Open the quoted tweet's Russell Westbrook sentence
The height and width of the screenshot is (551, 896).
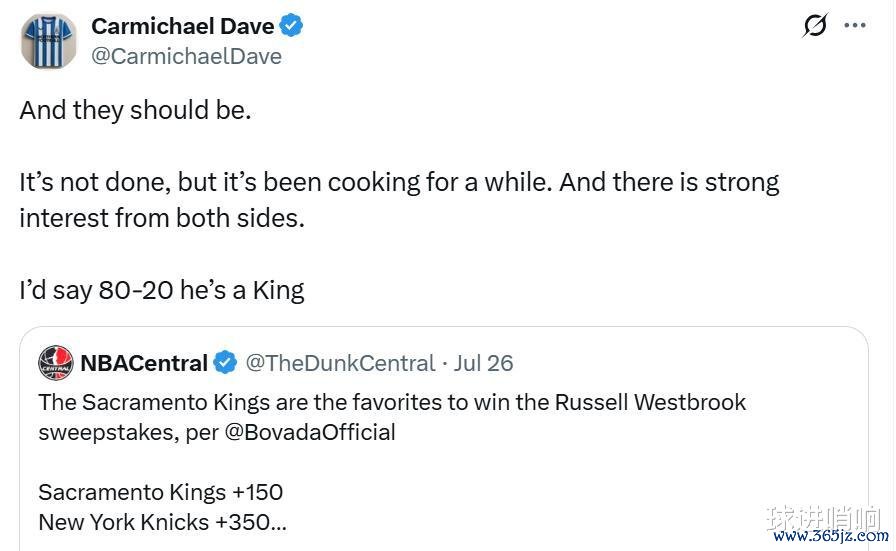coord(392,403)
